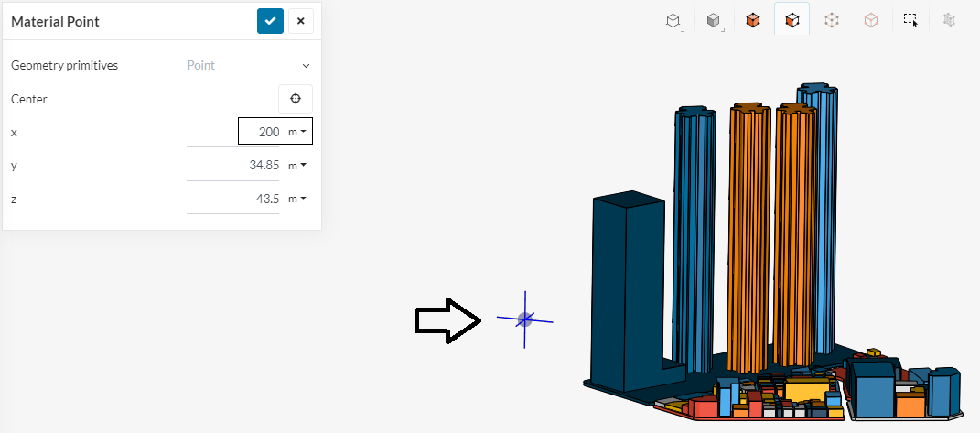Click the Geometry primitives label
Viewport: 980px width, 433px height.
click(x=64, y=65)
